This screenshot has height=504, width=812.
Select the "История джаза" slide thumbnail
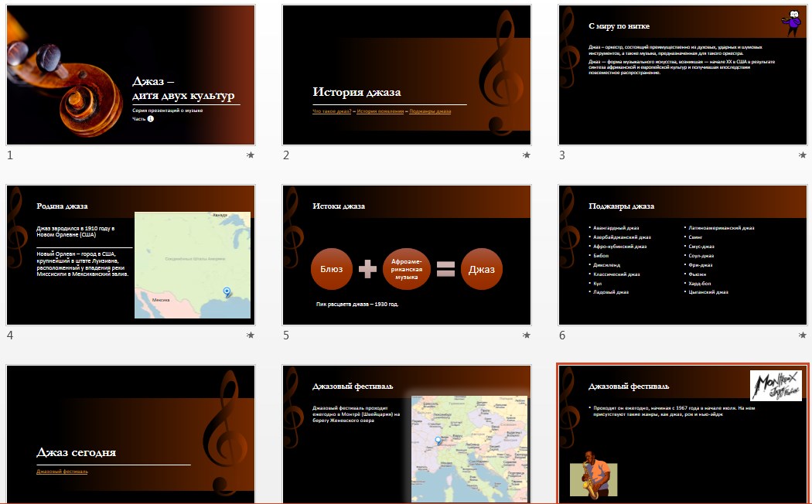click(x=406, y=75)
